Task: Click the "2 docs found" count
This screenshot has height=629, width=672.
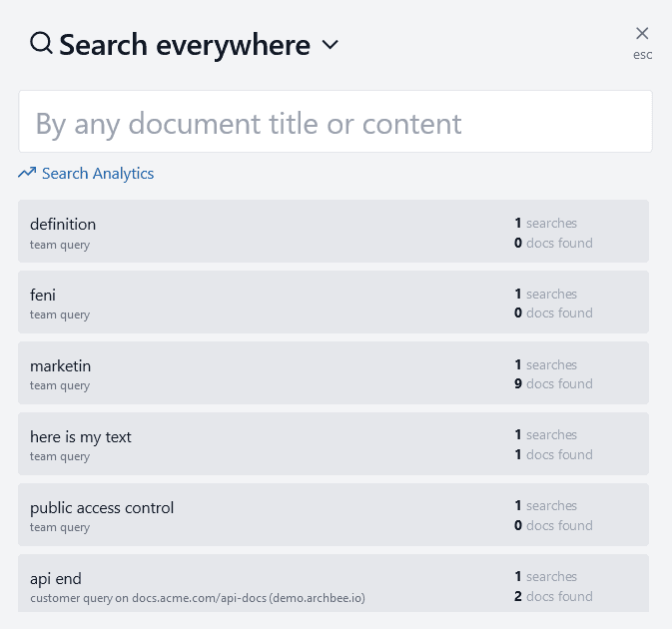Action: pyautogui.click(x=553, y=596)
